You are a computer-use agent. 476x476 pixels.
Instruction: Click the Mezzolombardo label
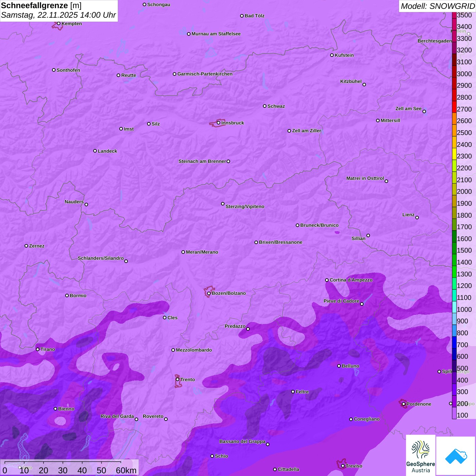[x=194, y=350]
